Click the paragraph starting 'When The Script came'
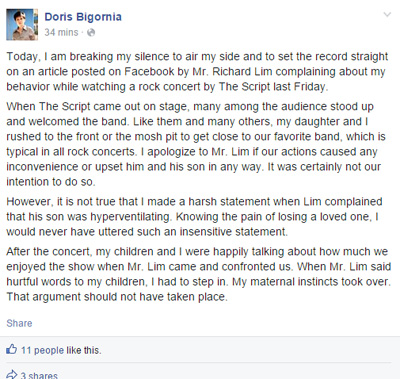The height and width of the screenshot is (379, 400). [x=196, y=144]
